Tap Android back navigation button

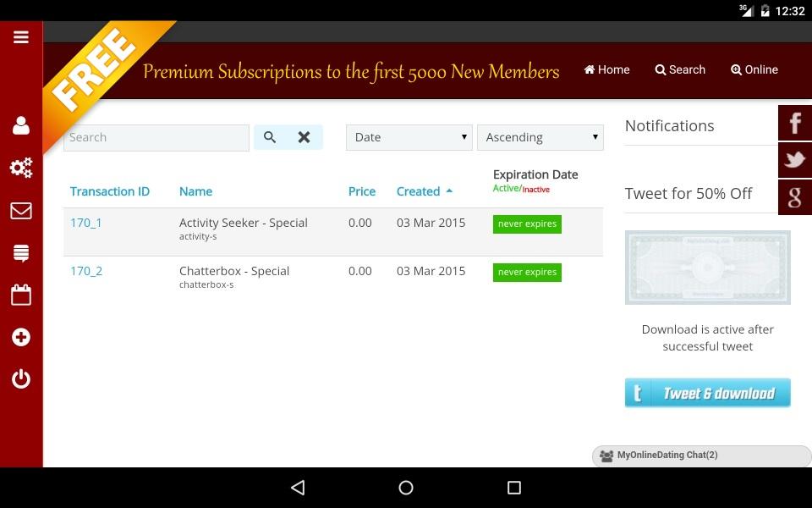coord(298,488)
